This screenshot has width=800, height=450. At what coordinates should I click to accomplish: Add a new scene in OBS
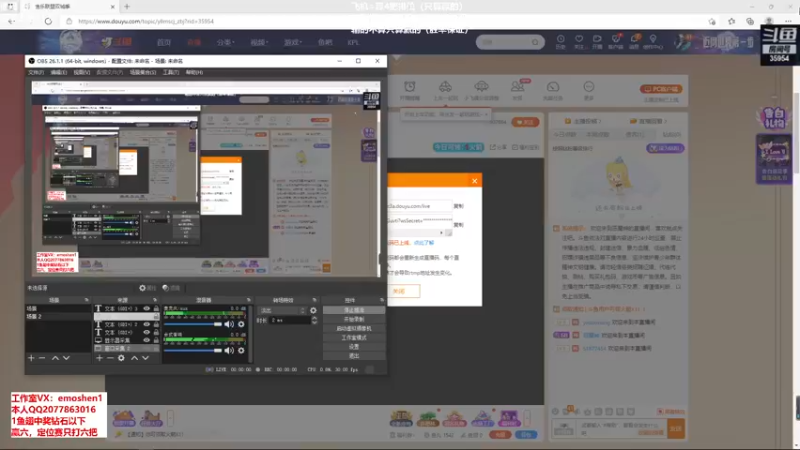(x=31, y=358)
